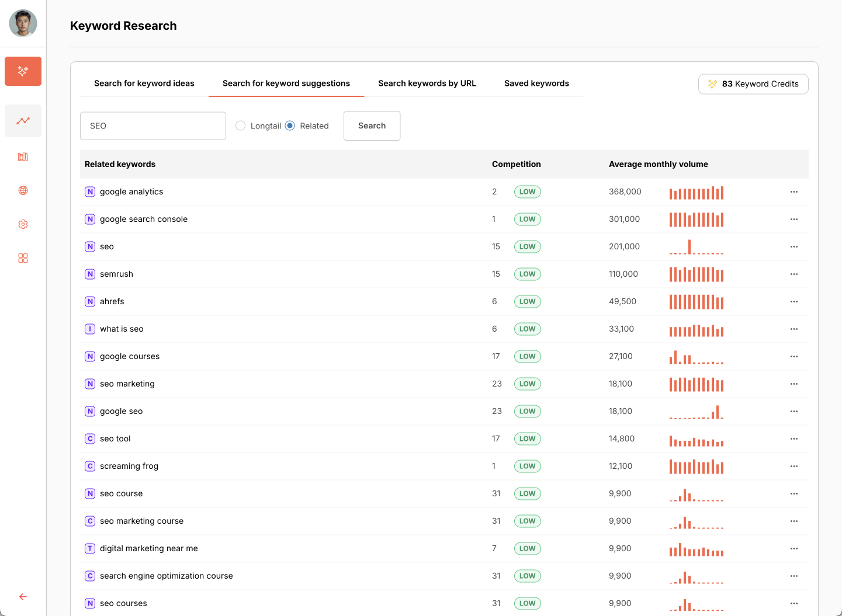This screenshot has height=616, width=842.
Task: Click the C intent badge for seo tool
Action: (x=90, y=438)
